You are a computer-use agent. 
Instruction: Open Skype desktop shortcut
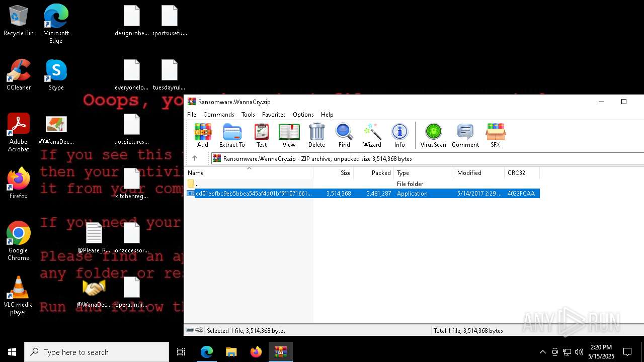pos(56,75)
